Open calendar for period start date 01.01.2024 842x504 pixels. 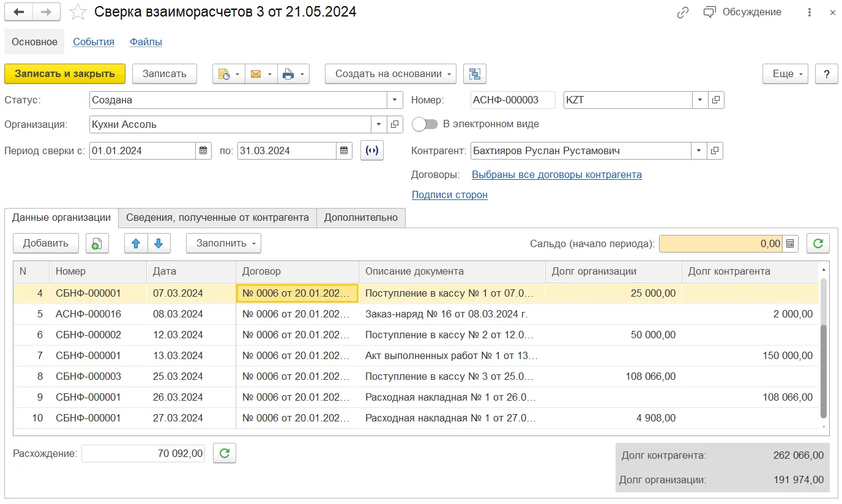[204, 150]
